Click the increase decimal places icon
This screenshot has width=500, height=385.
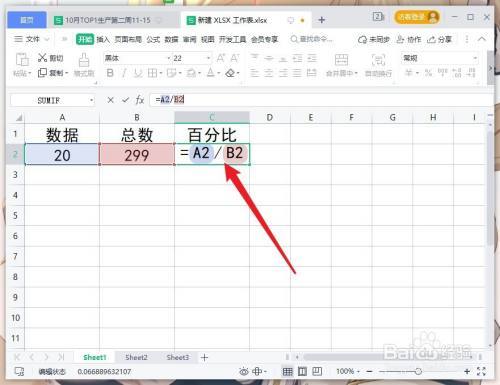coord(457,73)
